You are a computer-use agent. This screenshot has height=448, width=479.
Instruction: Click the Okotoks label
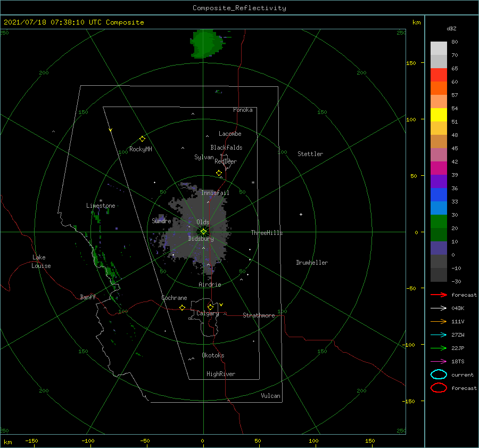[x=213, y=355]
